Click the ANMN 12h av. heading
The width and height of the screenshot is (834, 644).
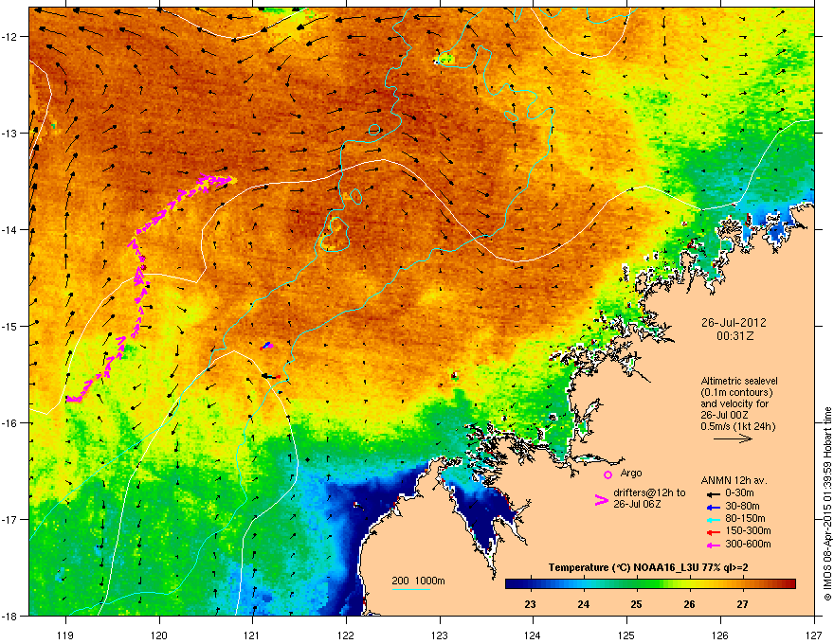pos(734,481)
